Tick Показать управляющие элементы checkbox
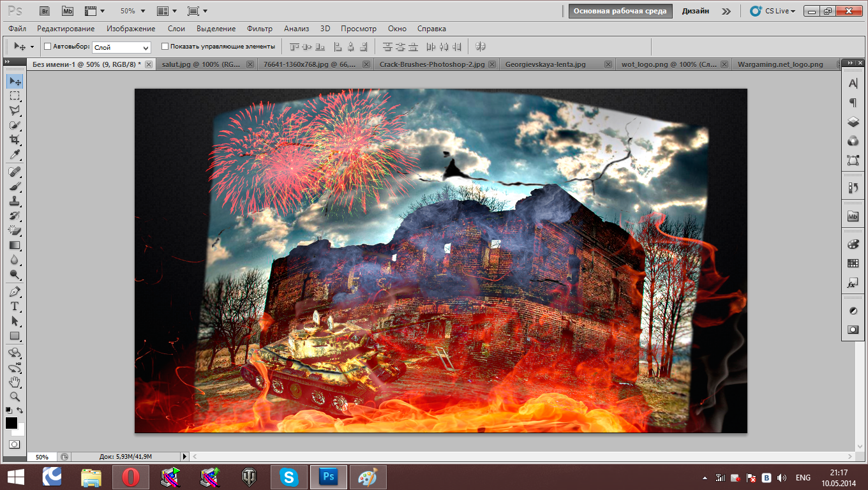The height and width of the screenshot is (490, 868). tap(165, 47)
